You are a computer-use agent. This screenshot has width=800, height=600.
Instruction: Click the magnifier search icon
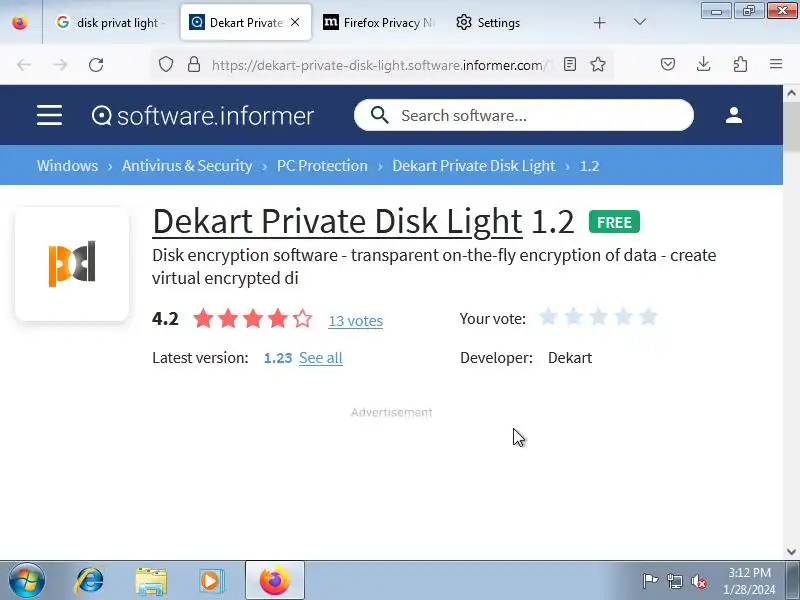pyautogui.click(x=379, y=115)
